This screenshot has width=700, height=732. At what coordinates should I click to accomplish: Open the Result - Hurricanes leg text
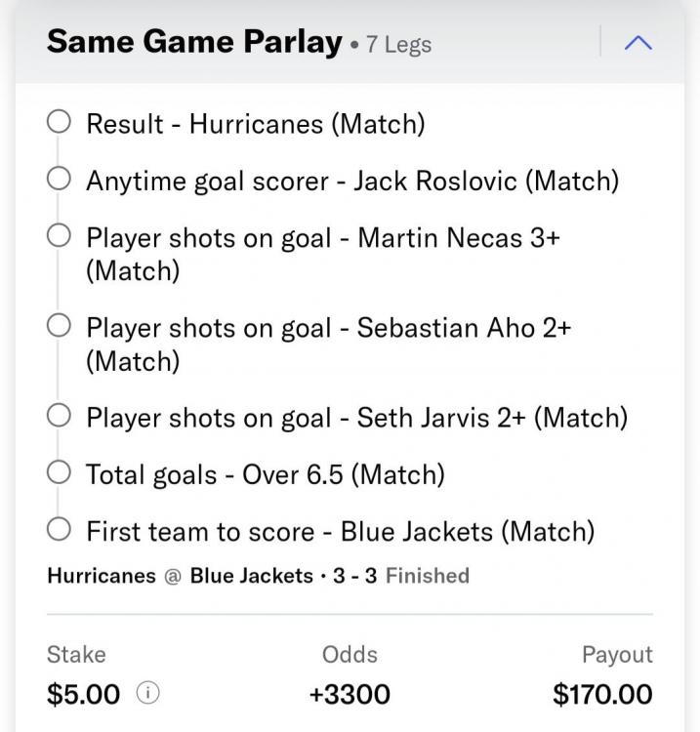(x=256, y=124)
